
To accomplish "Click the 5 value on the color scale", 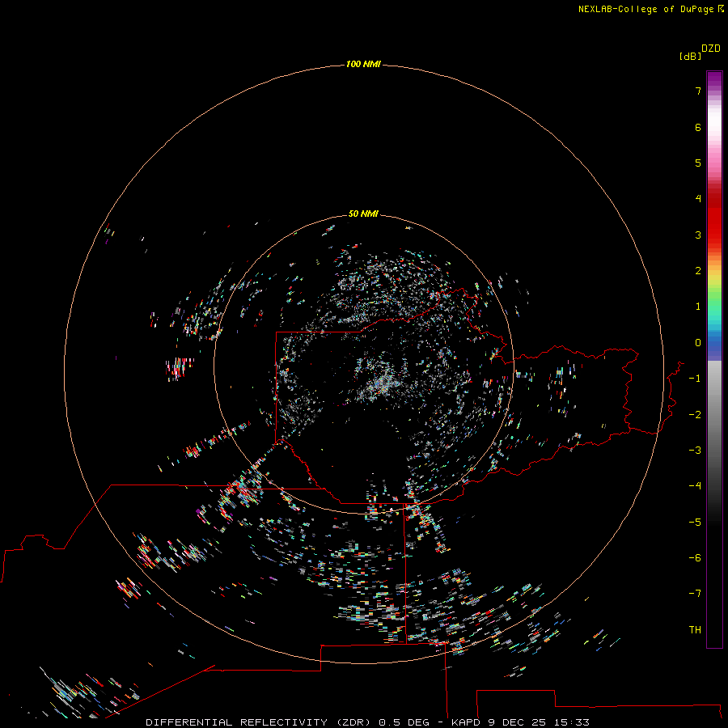I will pos(698,163).
